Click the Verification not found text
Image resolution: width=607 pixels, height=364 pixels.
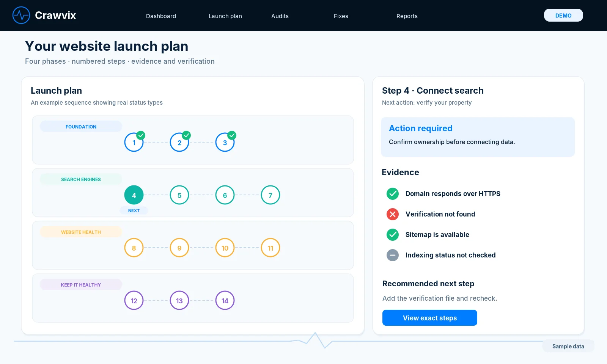pyautogui.click(x=440, y=214)
